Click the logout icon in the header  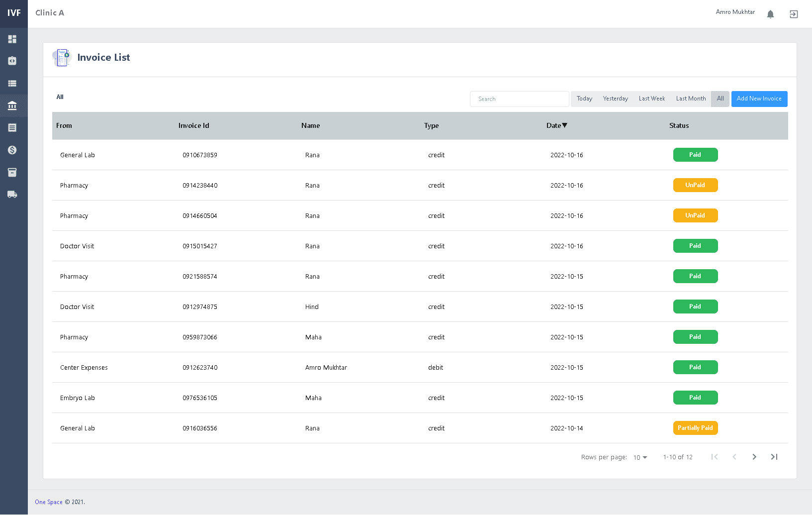coord(793,14)
